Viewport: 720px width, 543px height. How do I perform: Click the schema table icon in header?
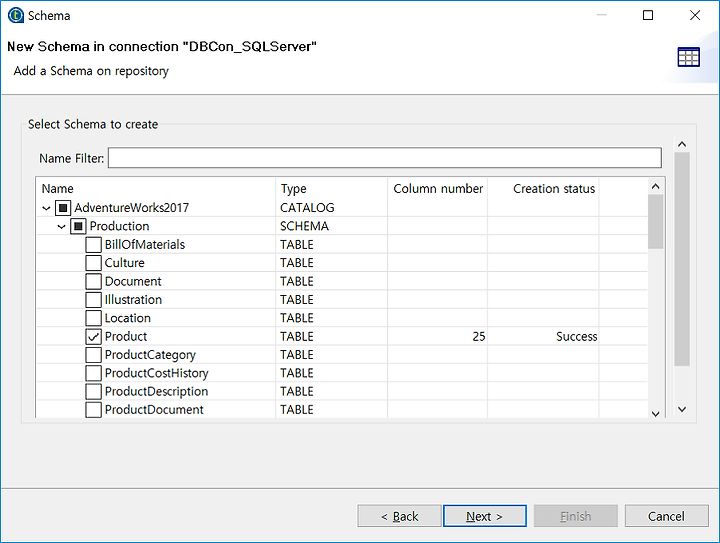pyautogui.click(x=688, y=57)
